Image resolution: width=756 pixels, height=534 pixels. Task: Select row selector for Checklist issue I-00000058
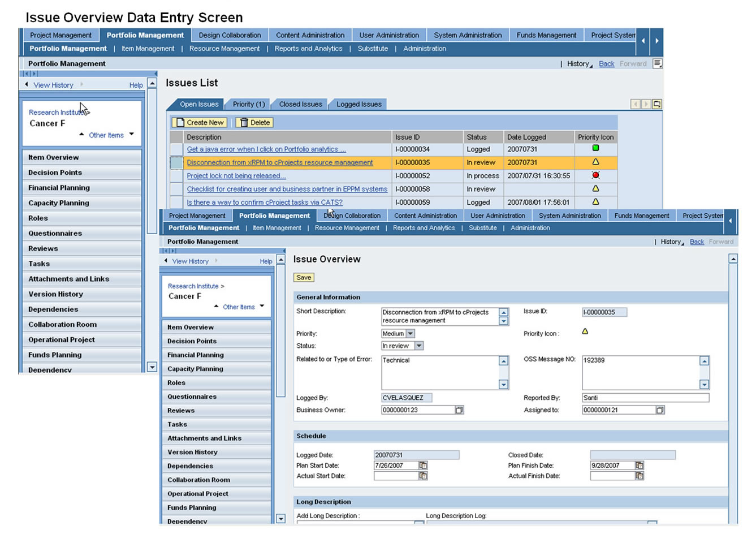(177, 190)
